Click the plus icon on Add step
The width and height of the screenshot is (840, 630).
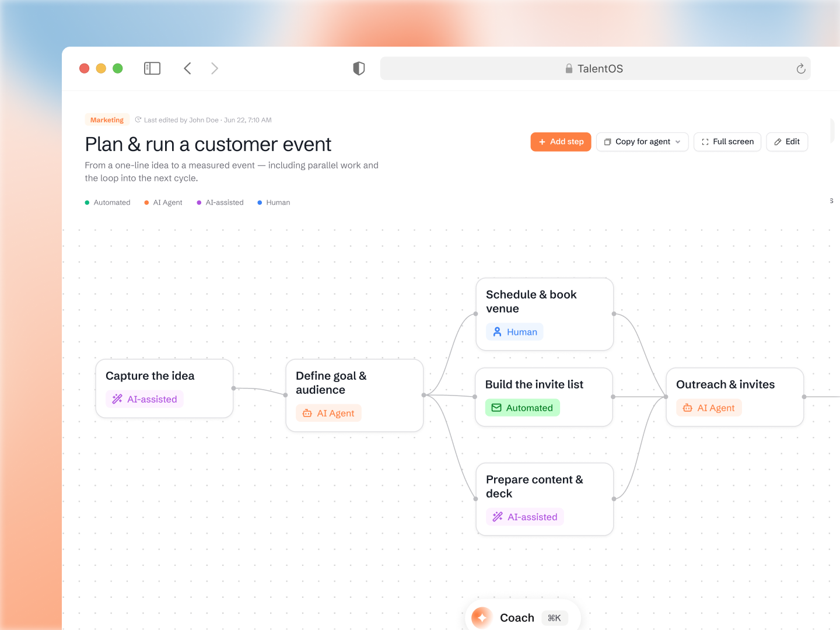pos(542,142)
